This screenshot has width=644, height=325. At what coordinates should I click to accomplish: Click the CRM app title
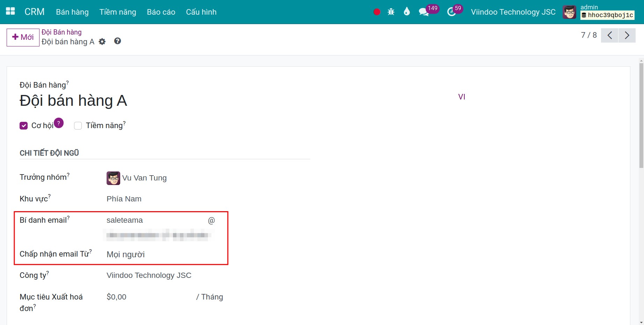coord(35,12)
